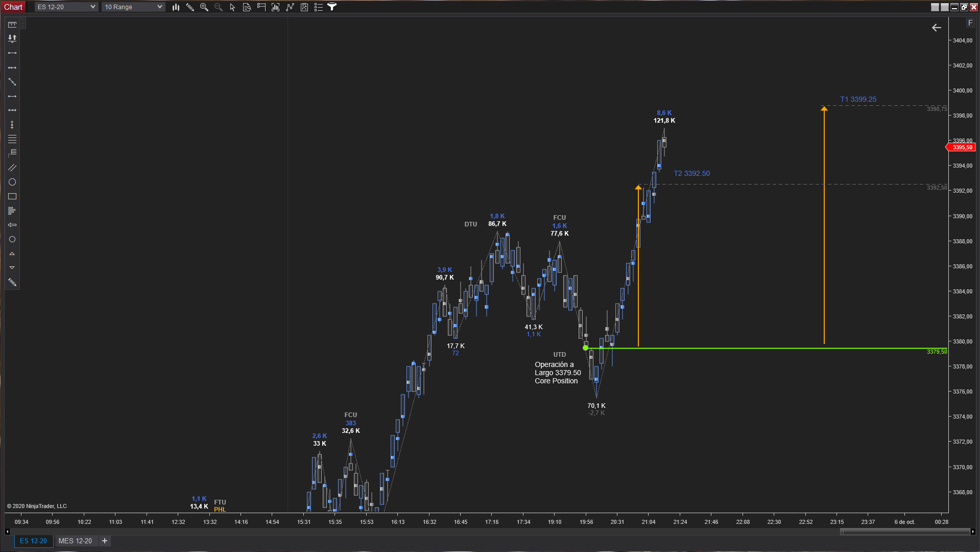Select the ruler tool in sidebar
The image size is (980, 552).
(12, 24)
